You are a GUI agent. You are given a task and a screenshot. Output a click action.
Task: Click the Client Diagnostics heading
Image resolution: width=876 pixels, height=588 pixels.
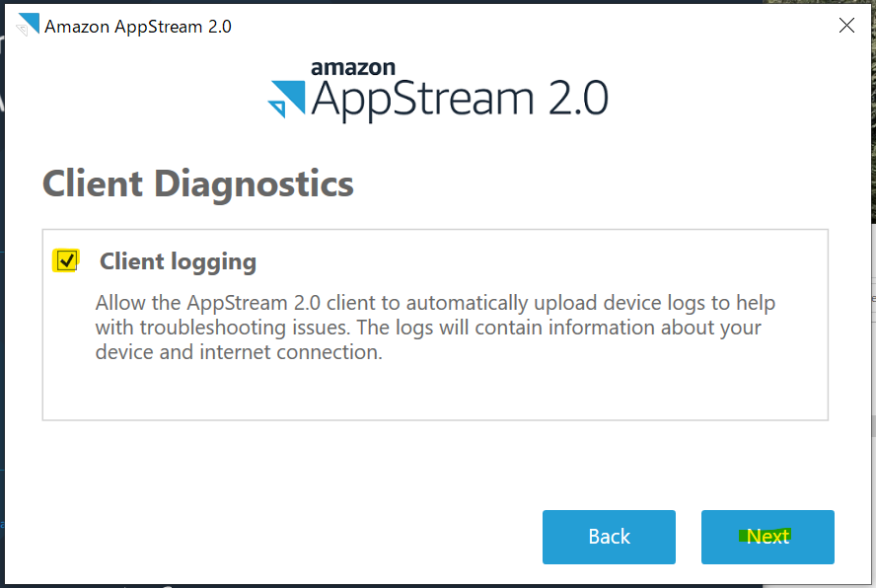click(197, 184)
